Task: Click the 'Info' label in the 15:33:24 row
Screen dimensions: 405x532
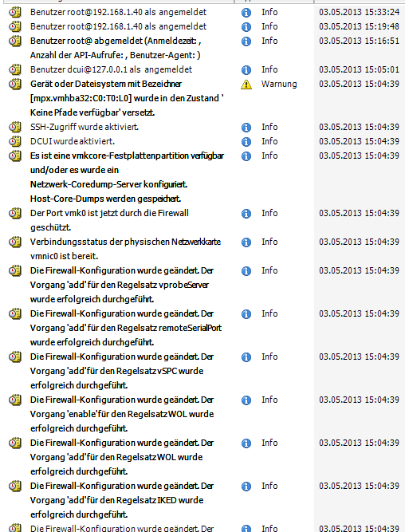Action: click(x=269, y=12)
